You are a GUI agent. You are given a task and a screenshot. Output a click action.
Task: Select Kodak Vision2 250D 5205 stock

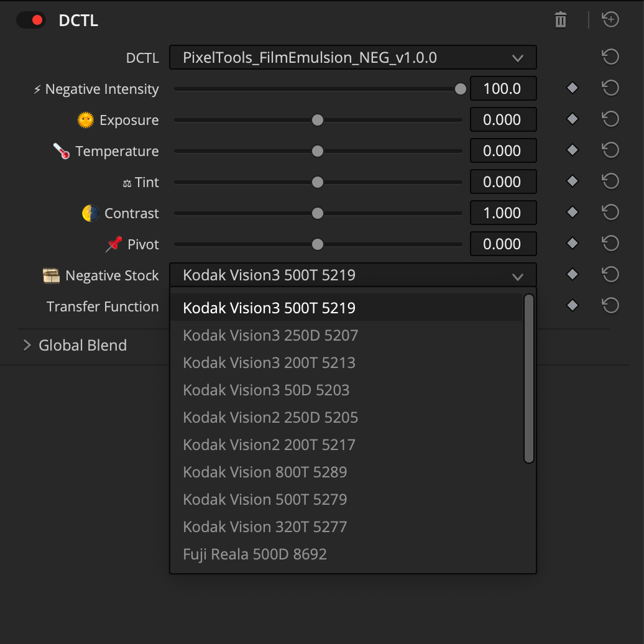270,417
